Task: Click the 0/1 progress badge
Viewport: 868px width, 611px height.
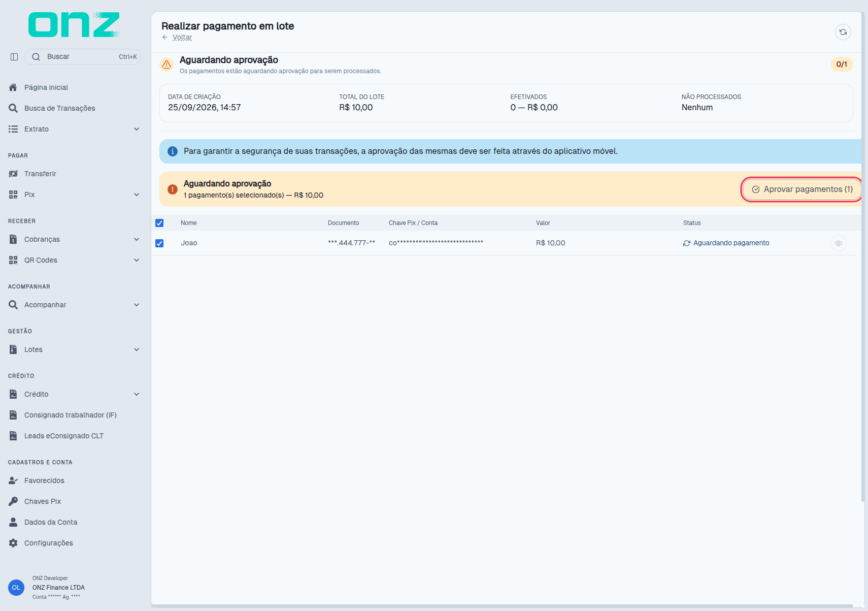Action: [842, 65]
